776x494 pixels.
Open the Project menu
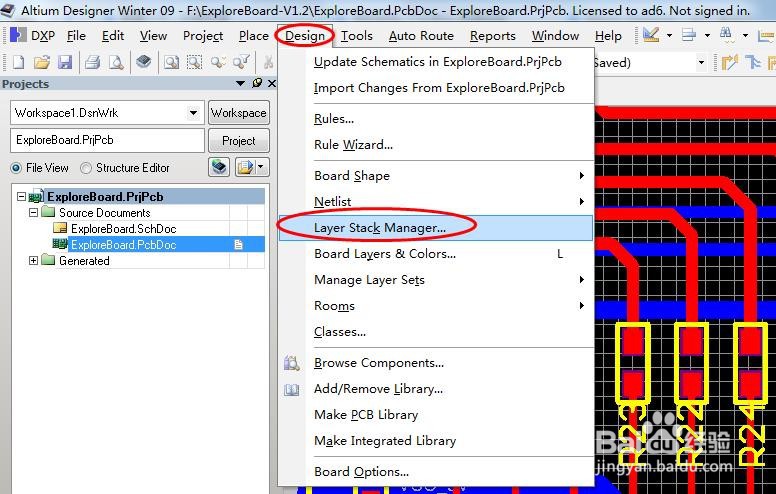coord(203,36)
